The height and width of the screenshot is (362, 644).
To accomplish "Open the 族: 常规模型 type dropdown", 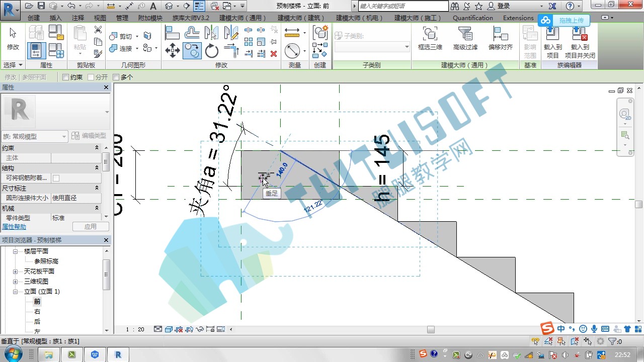I will click(35, 136).
